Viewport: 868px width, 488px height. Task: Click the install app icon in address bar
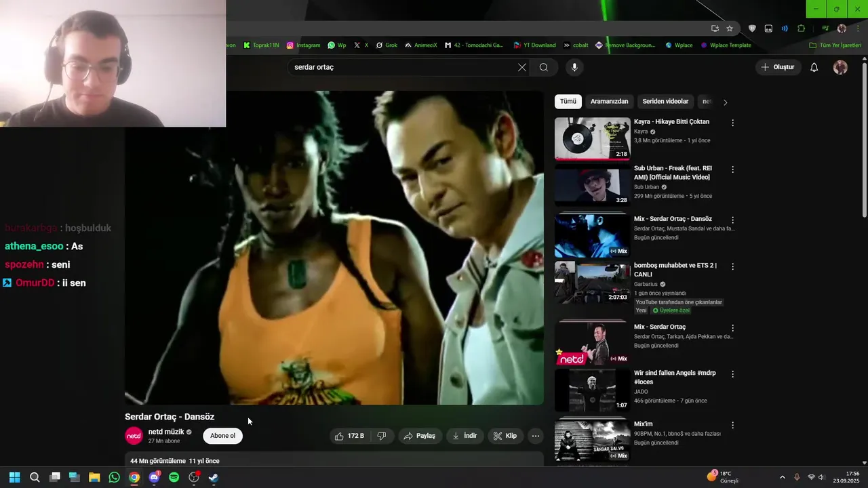715,28
